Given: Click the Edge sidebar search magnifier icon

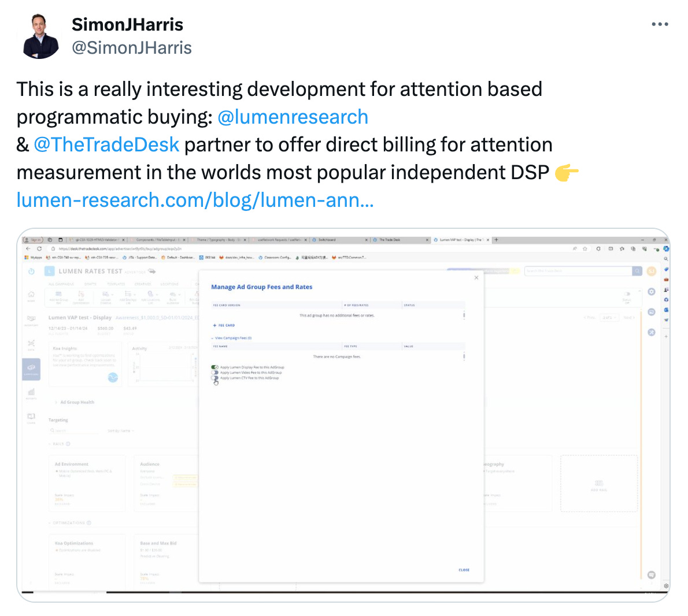Looking at the screenshot, I should coord(666,259).
